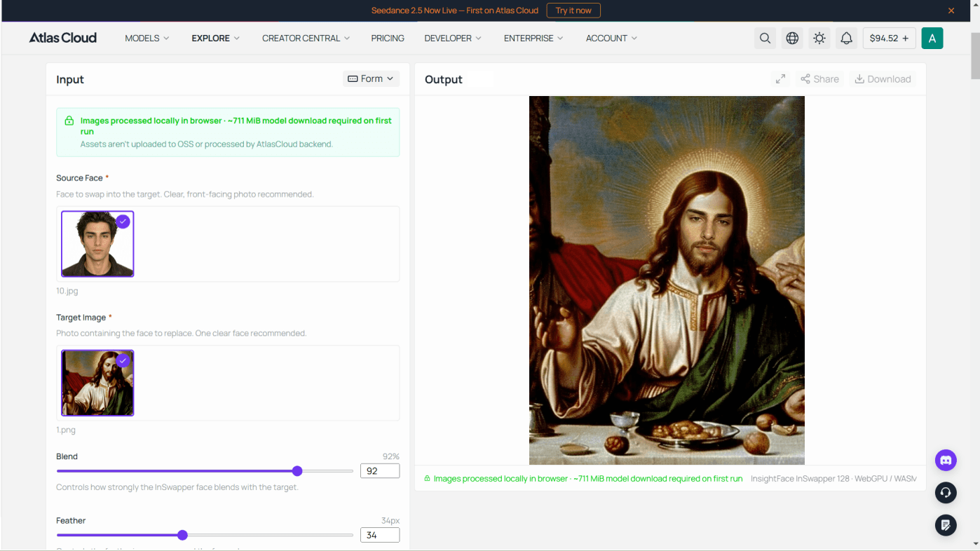Open the account avatar A
The image size is (980, 551).
(932, 38)
